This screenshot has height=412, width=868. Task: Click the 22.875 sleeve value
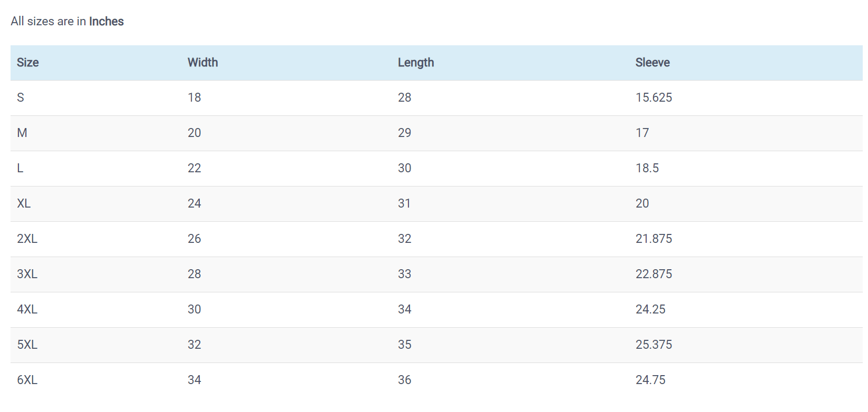pyautogui.click(x=654, y=274)
